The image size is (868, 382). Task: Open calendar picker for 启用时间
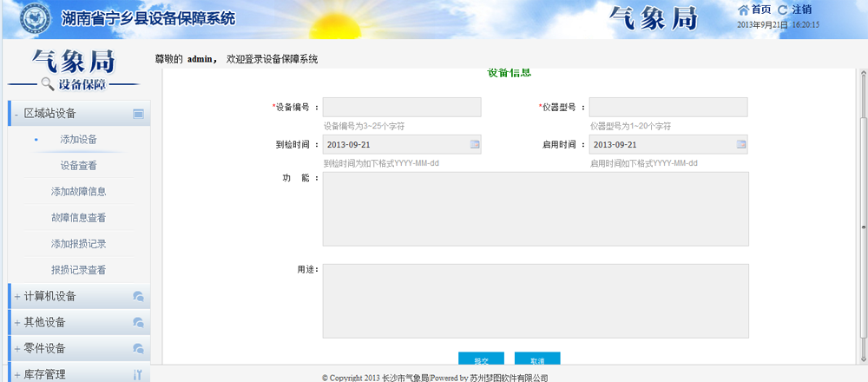(x=741, y=144)
